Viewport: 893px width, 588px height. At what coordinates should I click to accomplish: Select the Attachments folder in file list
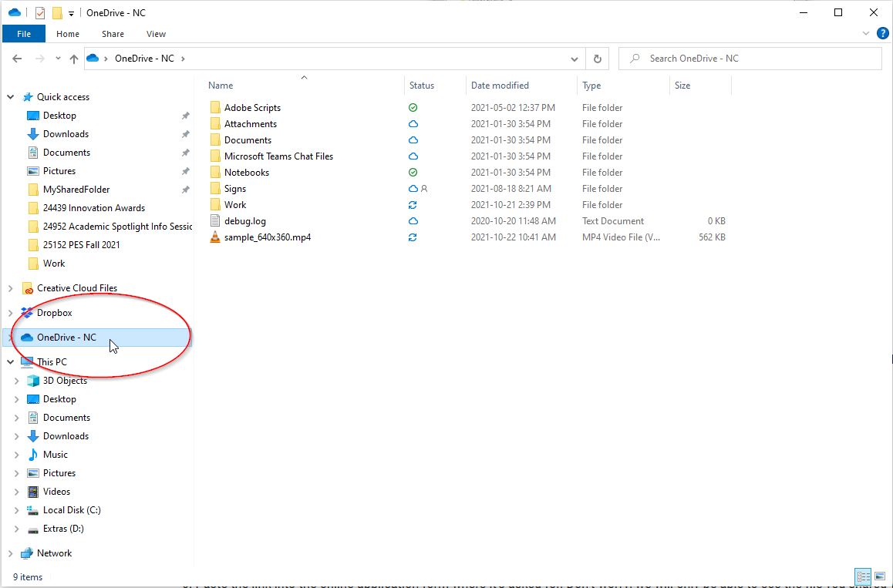pos(250,124)
